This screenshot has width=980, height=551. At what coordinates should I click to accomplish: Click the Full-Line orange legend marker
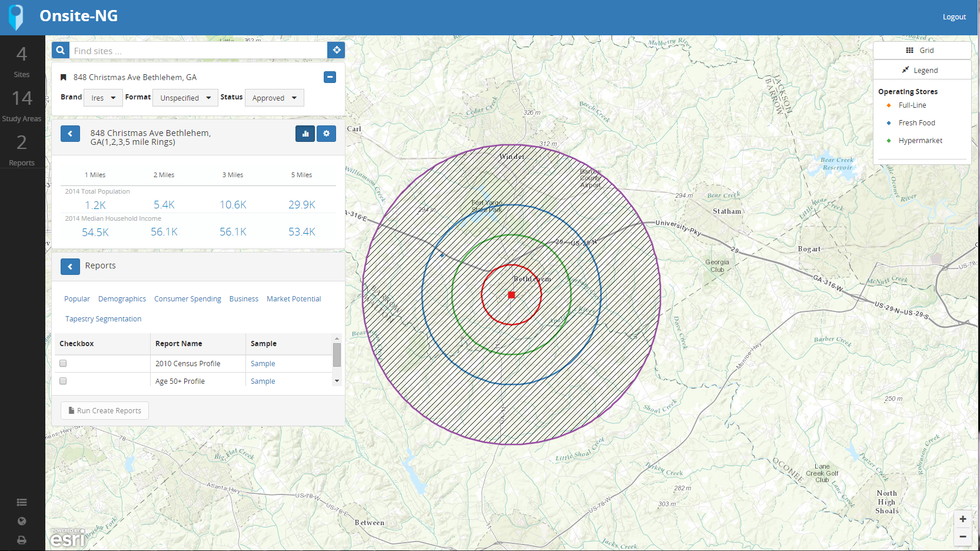pos(889,105)
